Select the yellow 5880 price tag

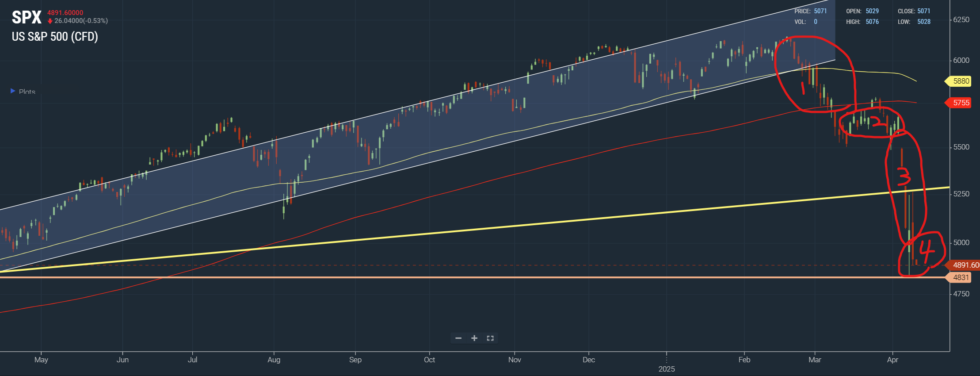(x=957, y=81)
